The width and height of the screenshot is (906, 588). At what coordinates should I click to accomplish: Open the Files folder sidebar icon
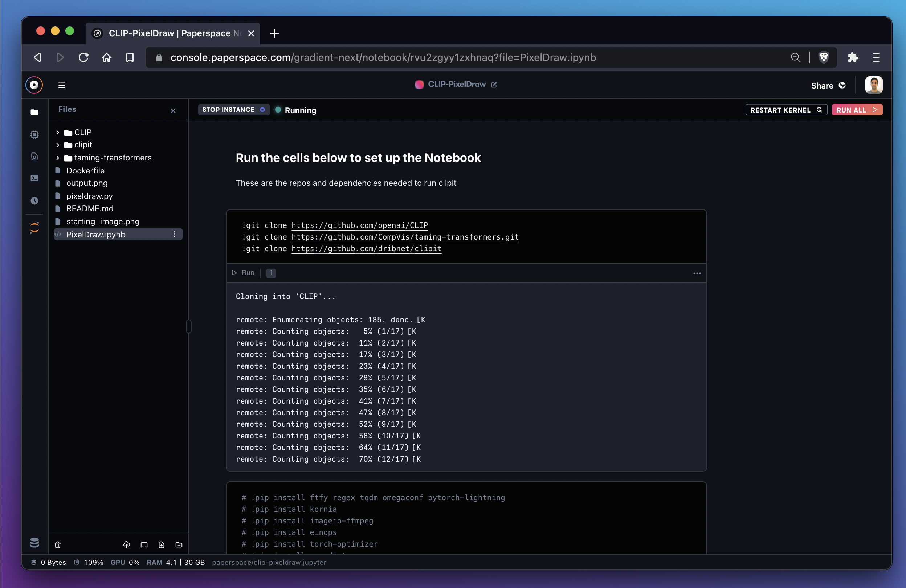click(x=34, y=112)
